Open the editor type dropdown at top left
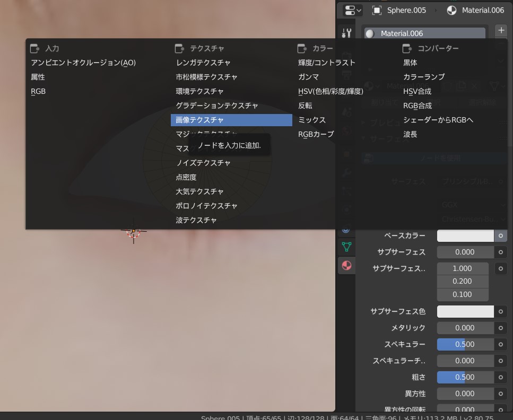 [x=351, y=10]
